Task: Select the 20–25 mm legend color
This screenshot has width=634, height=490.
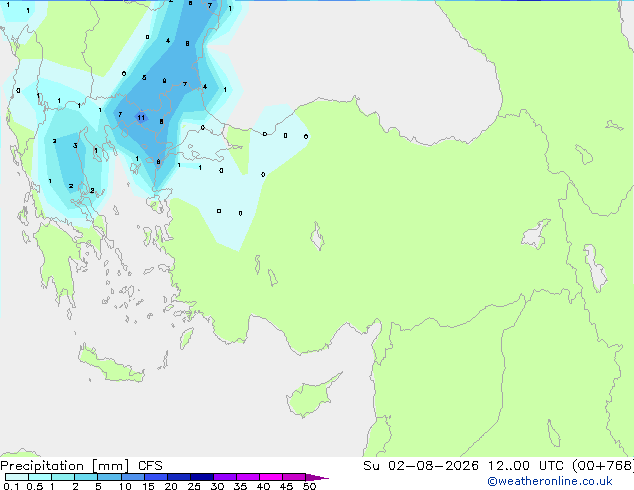Action: click(179, 477)
